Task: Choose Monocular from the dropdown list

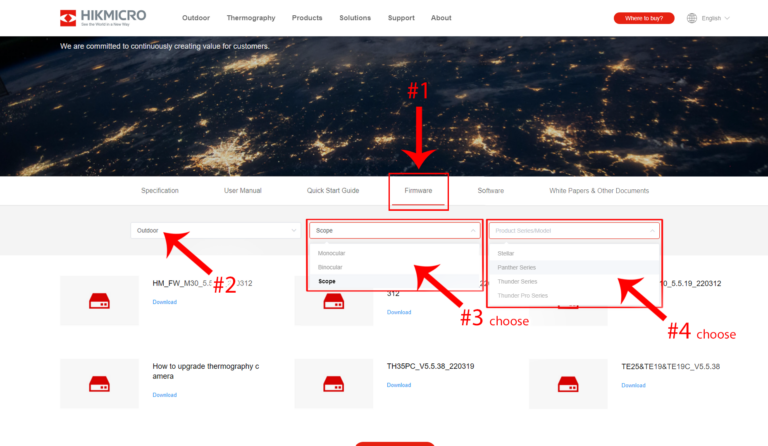Action: pyautogui.click(x=331, y=253)
